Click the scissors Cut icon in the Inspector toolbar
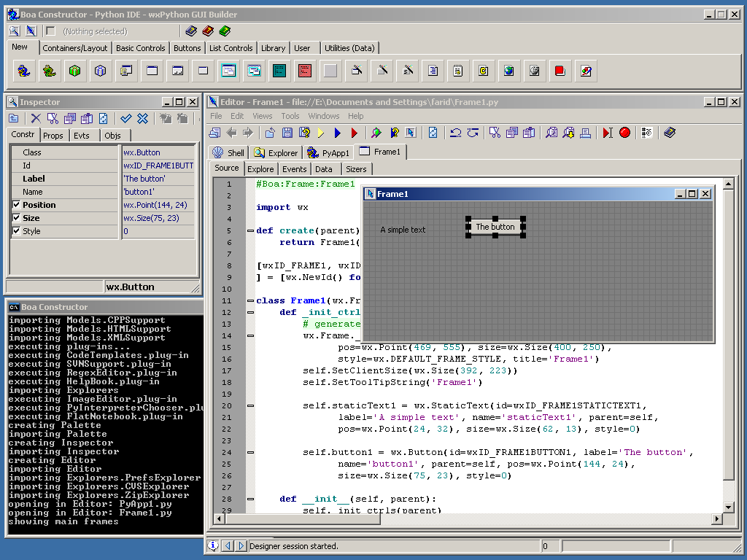 pyautogui.click(x=53, y=119)
